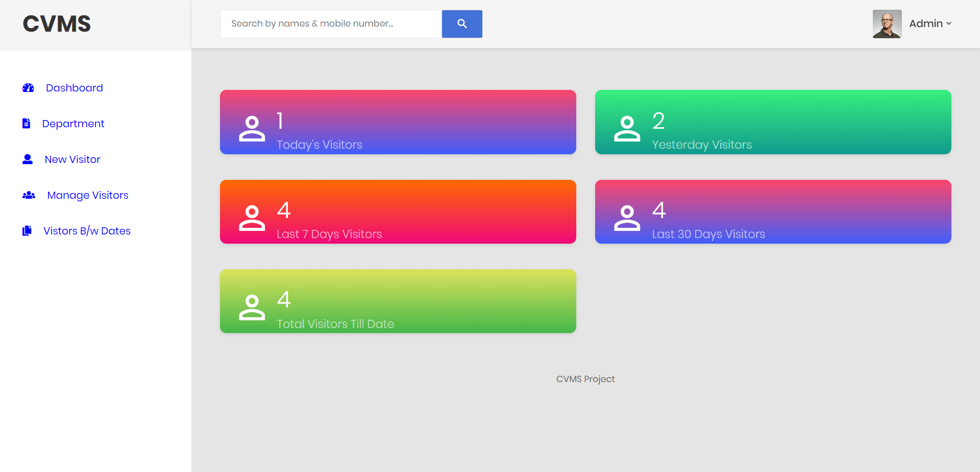Click the person icon on Last 7 Days card
980x472 pixels.
coord(252,218)
